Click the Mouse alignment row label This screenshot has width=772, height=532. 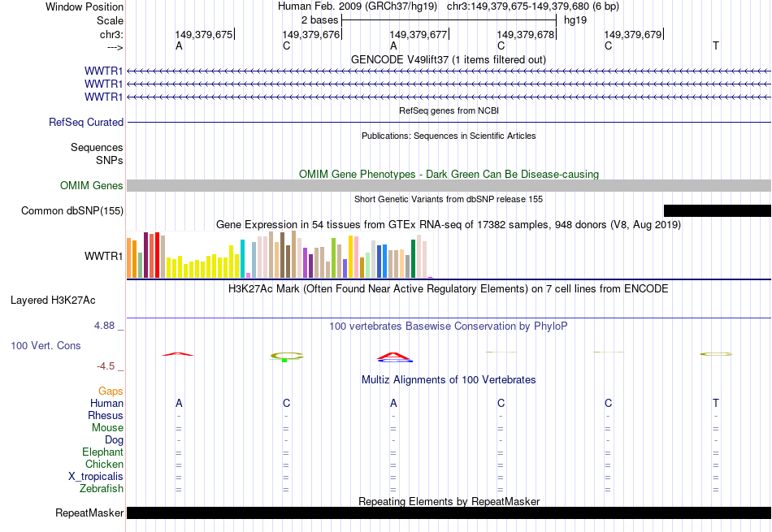107,428
